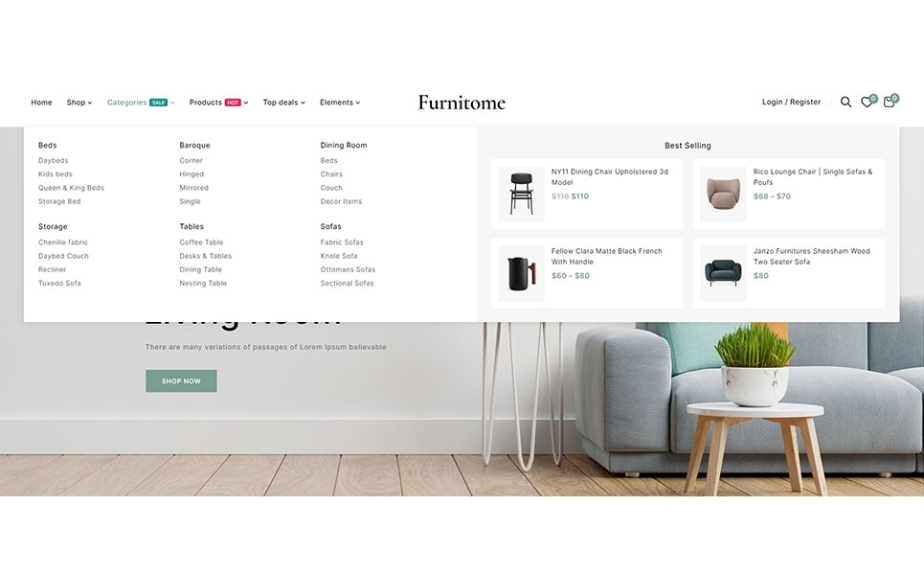Open the Queen & King Beds category

coord(71,188)
